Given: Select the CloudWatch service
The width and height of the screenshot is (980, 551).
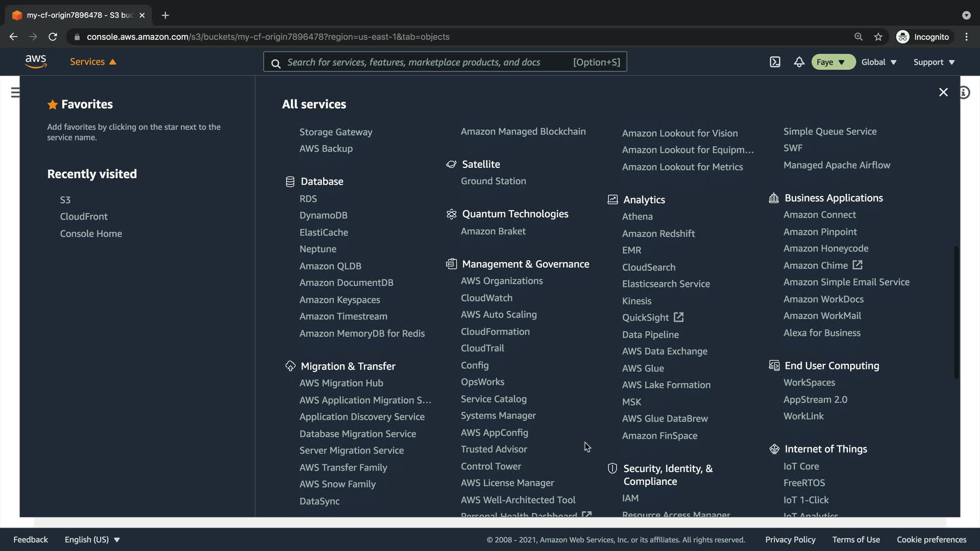Looking at the screenshot, I should tap(486, 298).
